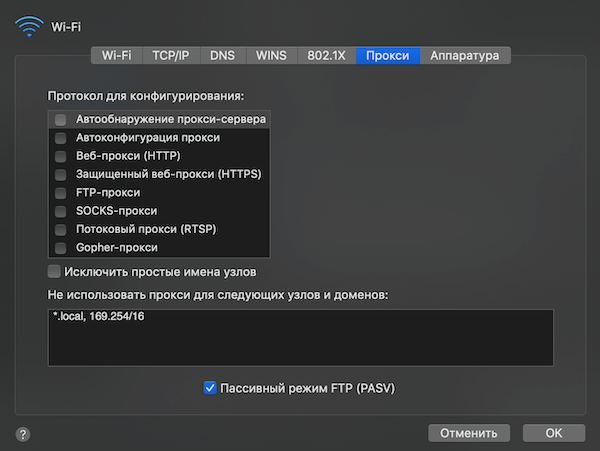Switch to the Wi-Fi tab
Screen dimensions: 600x451
coord(117,56)
